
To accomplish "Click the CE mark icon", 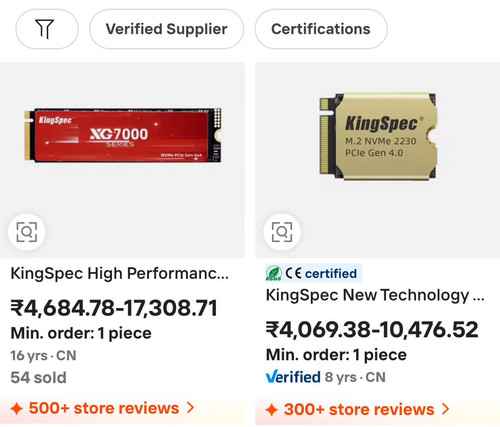I will click(x=293, y=273).
